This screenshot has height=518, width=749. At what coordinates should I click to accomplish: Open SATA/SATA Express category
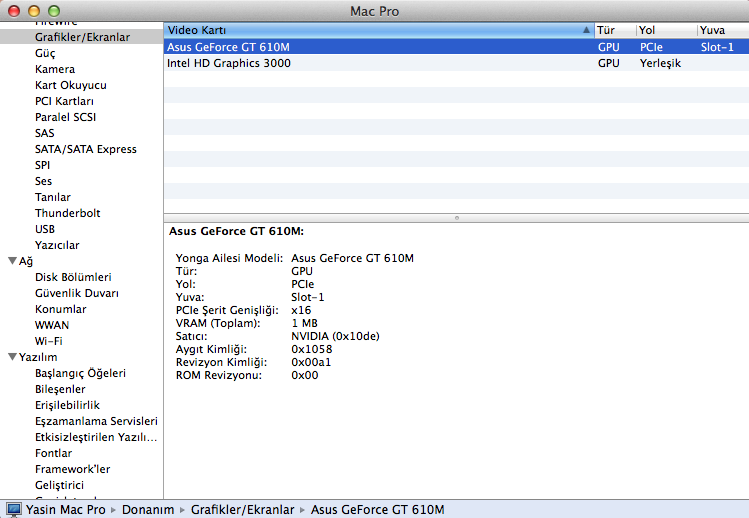(x=86, y=149)
